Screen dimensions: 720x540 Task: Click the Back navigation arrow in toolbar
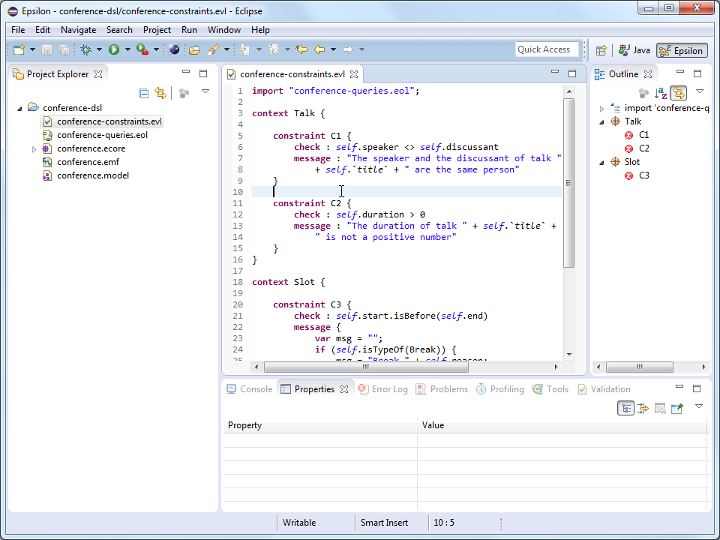(x=320, y=49)
